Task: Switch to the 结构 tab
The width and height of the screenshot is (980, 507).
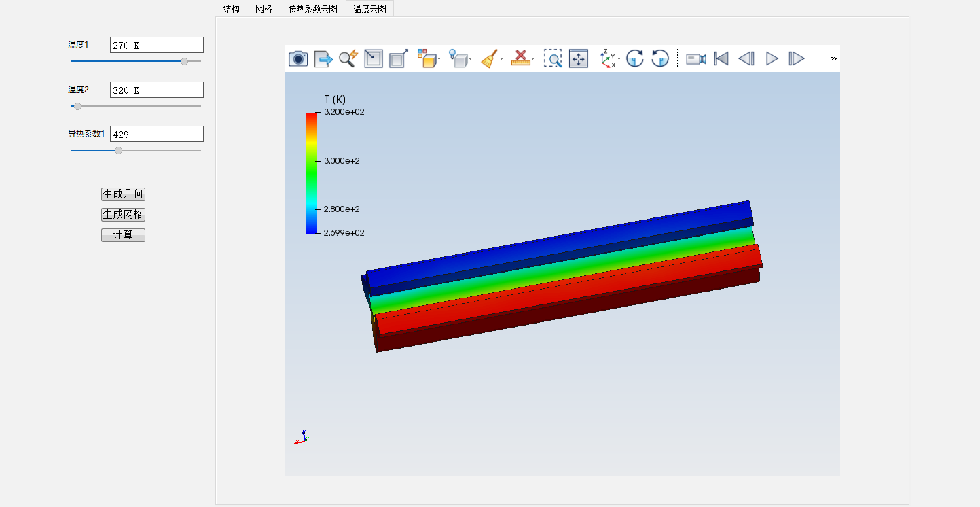Action: [232, 9]
